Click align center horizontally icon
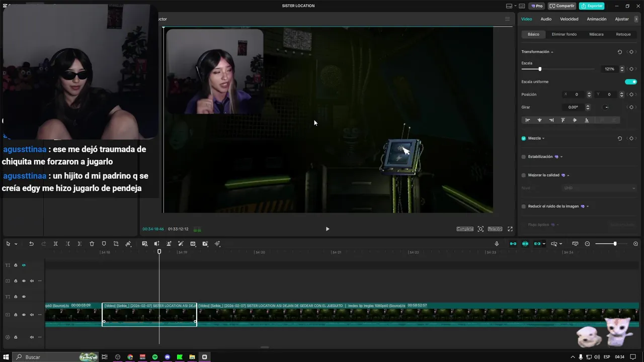 (x=539, y=120)
